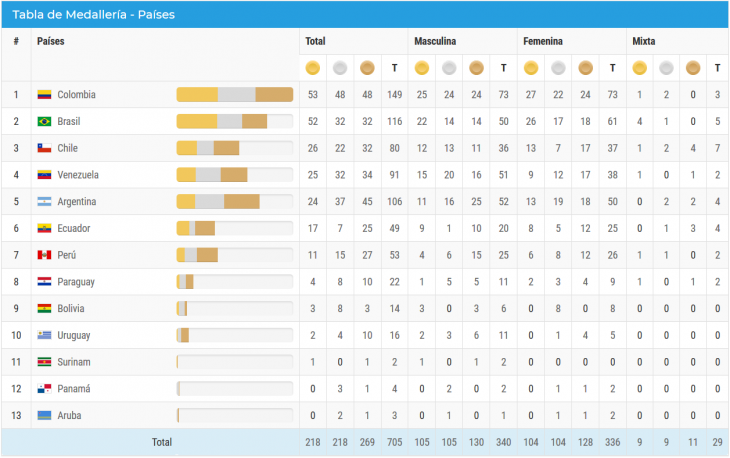Click the Colombia flag icon
730x458 pixels.
[44, 95]
